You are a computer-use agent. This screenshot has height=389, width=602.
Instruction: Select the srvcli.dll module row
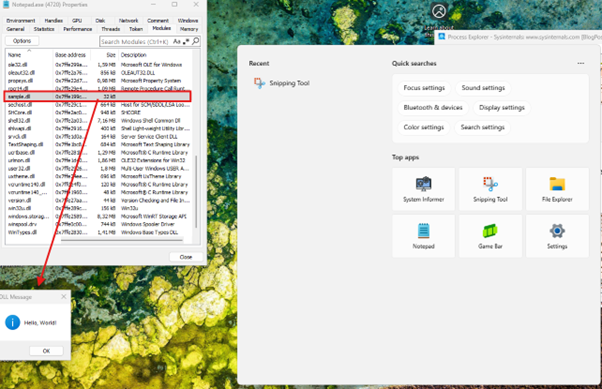tap(99, 136)
